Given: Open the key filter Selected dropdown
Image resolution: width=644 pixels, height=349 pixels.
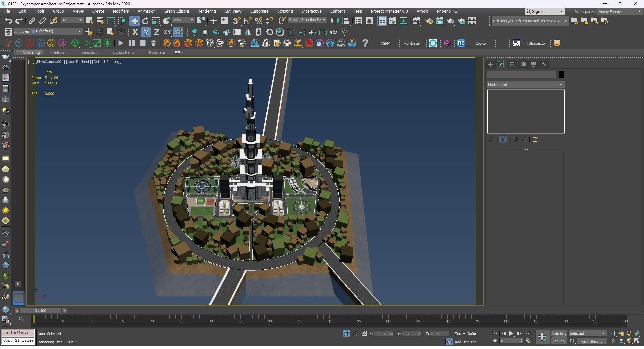Looking at the screenshot, I should 587,333.
